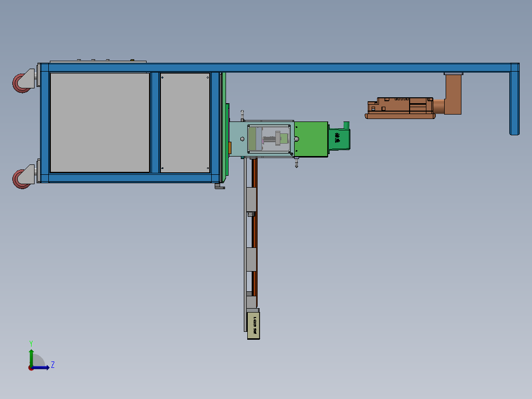Image resolution: width=532 pixels, height=399 pixels.
Task: Select the red origin dot of the triad
Action: coord(31,368)
